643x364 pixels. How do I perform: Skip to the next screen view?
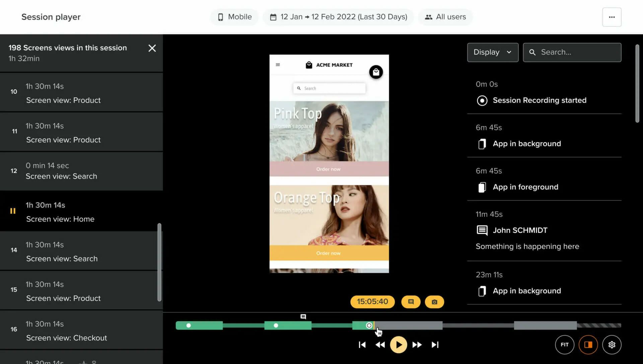click(x=435, y=345)
